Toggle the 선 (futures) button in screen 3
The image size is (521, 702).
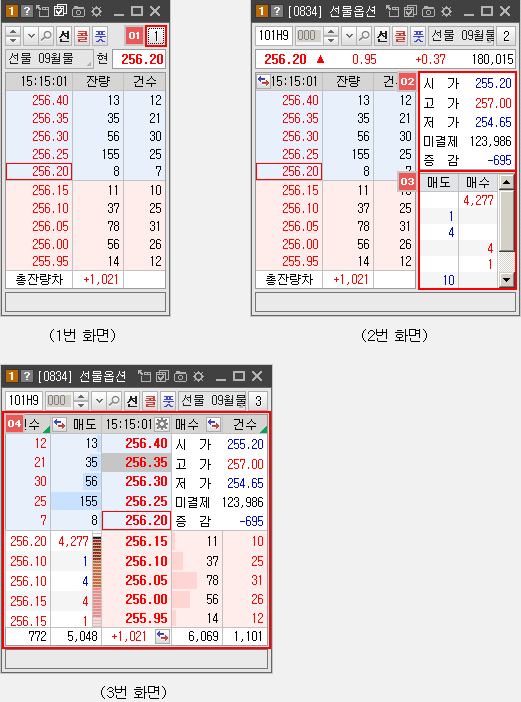tap(132, 401)
